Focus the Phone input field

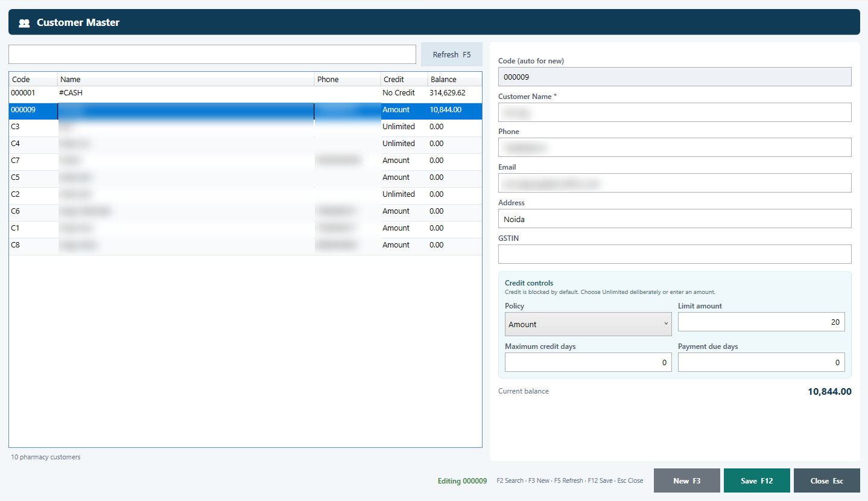pos(674,147)
